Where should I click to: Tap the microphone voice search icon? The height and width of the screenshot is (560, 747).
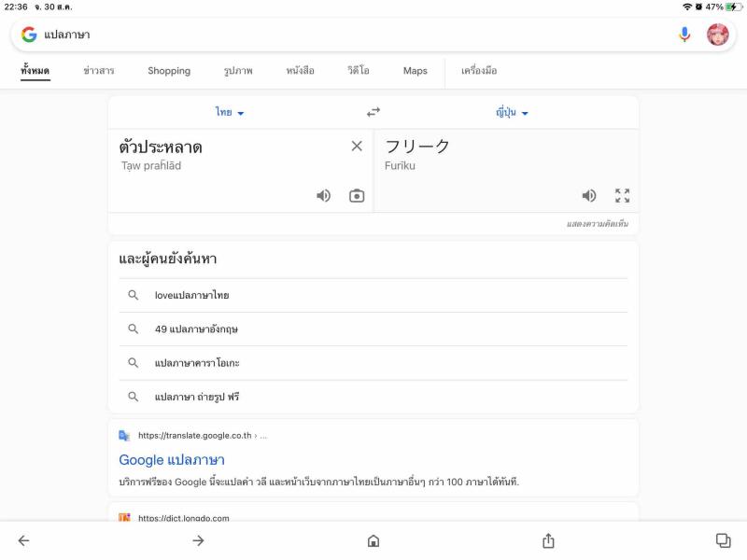pyautogui.click(x=684, y=35)
